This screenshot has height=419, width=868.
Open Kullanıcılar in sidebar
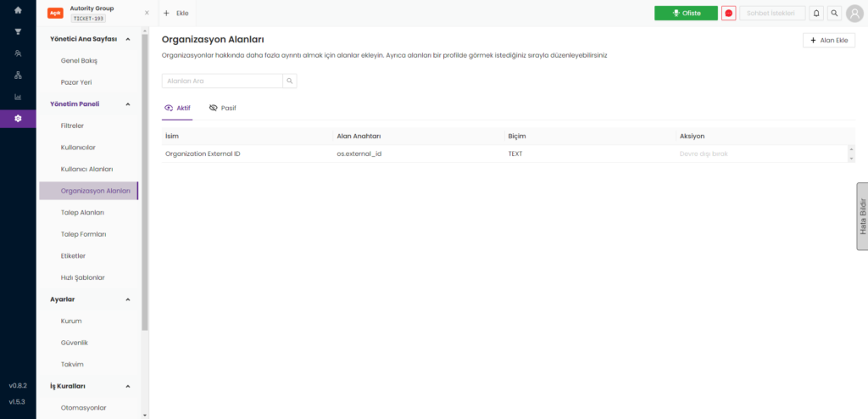point(78,148)
